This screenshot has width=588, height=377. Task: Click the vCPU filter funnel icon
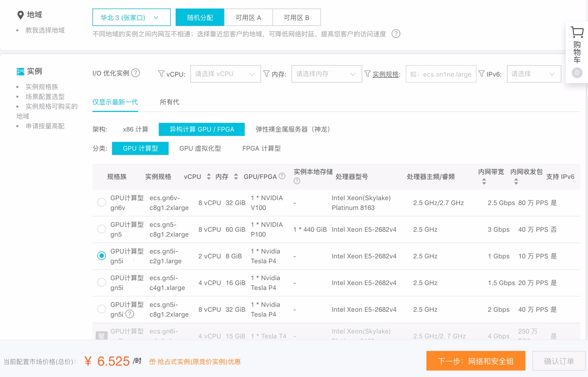point(161,74)
